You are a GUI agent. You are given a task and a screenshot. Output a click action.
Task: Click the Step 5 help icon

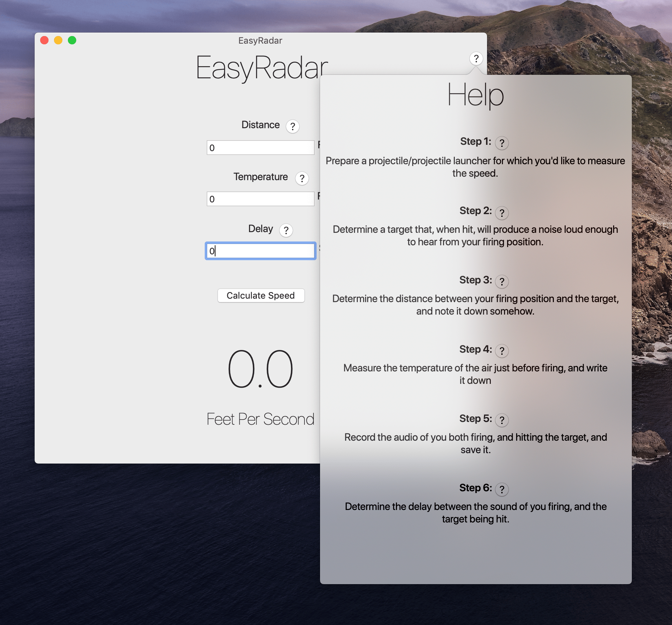(502, 420)
